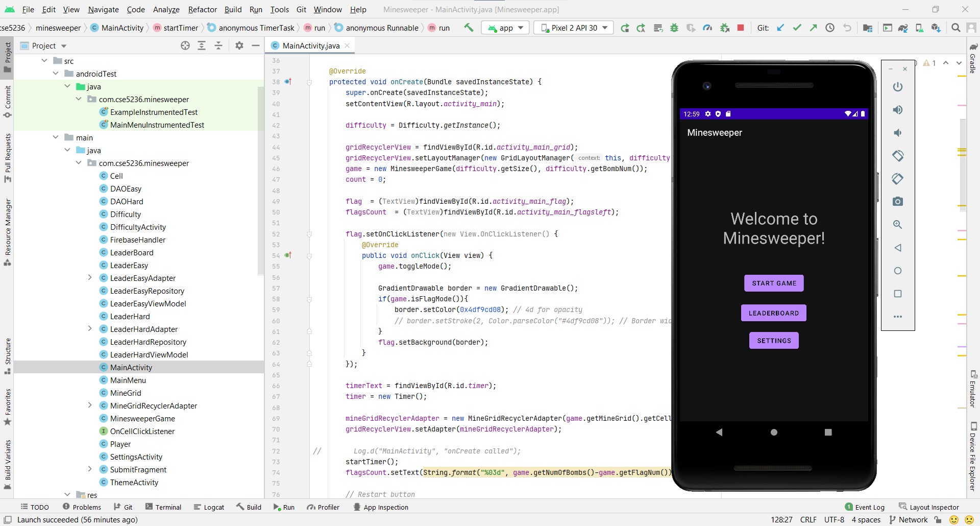Expand the MineGridRecyclerAdapter class node

click(90, 405)
